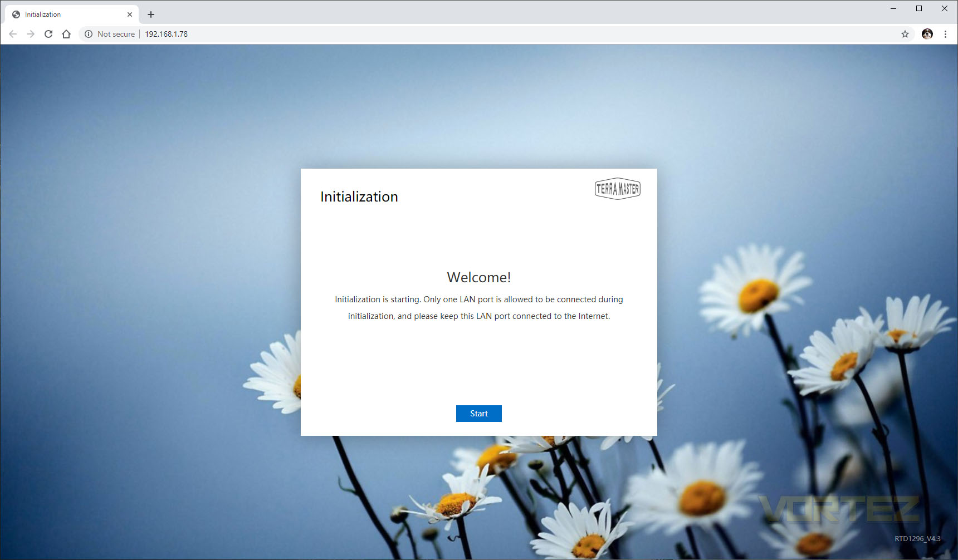
Task: Open the Chrome three-dot menu
Action: (x=945, y=34)
